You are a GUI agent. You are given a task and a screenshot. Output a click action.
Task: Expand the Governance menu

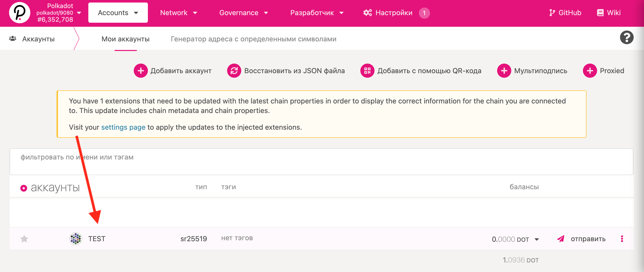(243, 13)
